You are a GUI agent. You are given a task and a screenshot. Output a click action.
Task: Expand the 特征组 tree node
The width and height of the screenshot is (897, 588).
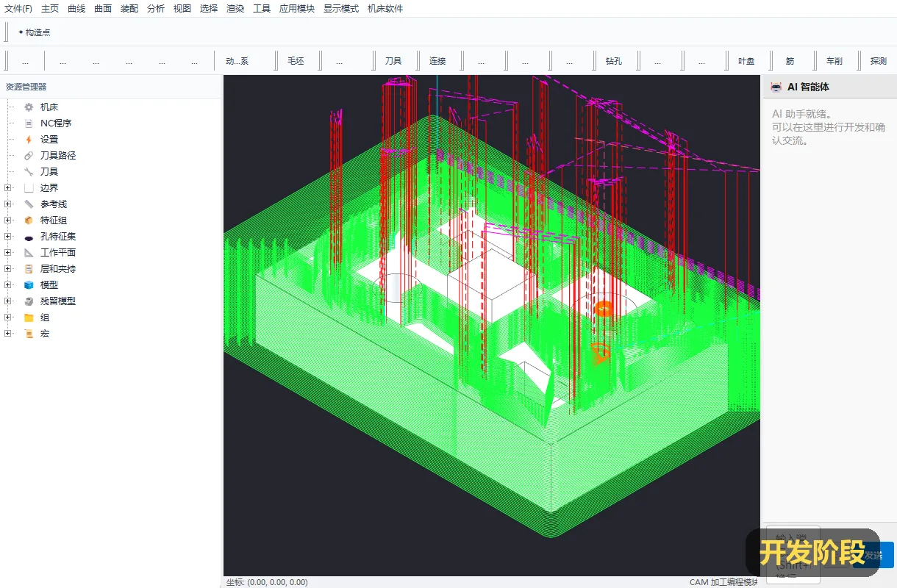[8, 220]
